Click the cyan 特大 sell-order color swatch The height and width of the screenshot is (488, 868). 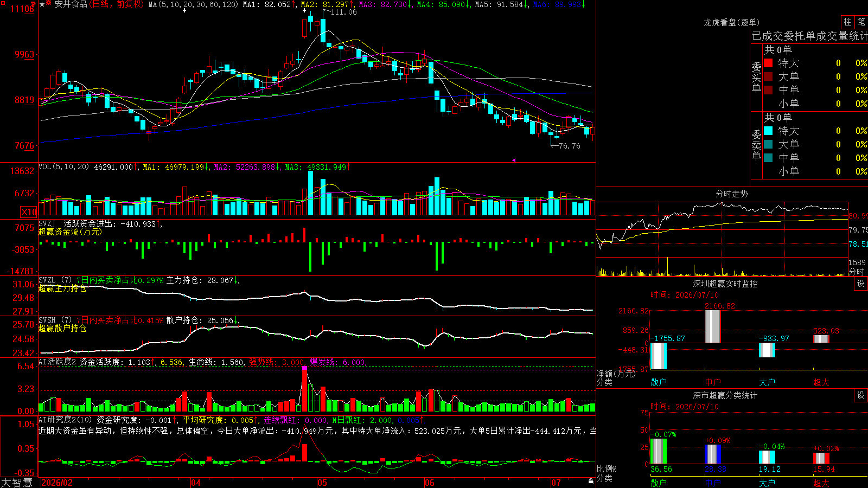[x=768, y=131]
